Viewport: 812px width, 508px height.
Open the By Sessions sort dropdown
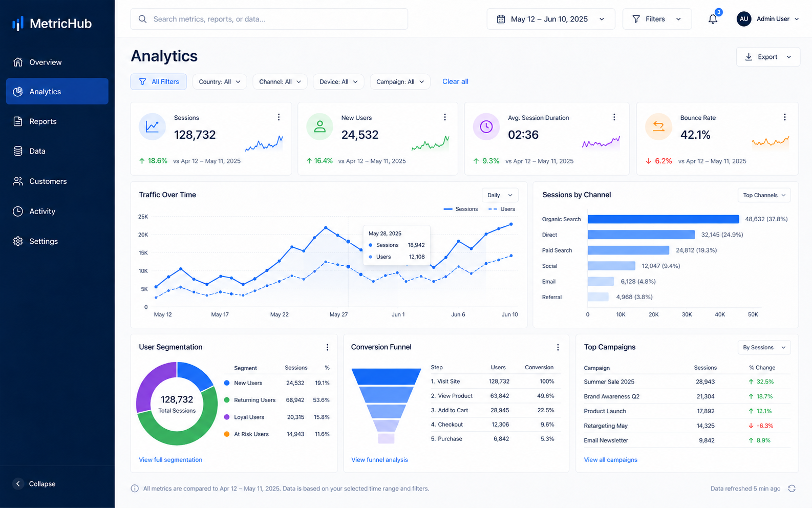click(x=764, y=347)
